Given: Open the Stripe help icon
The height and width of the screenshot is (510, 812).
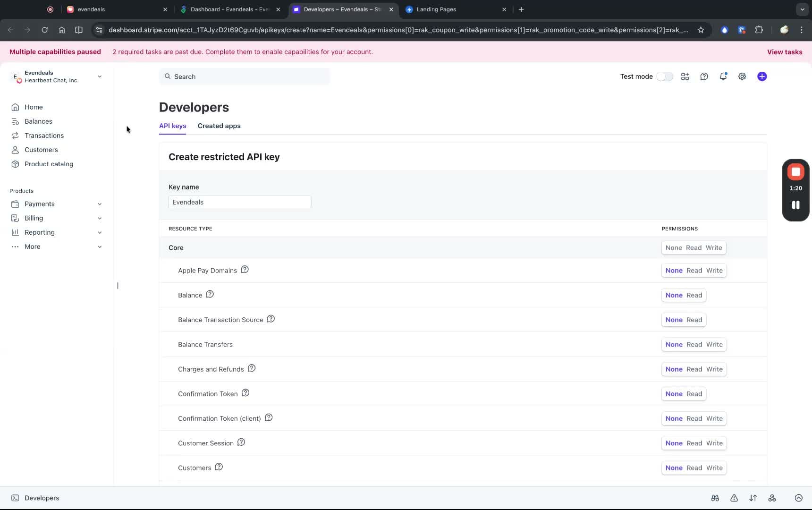Looking at the screenshot, I should [704, 76].
